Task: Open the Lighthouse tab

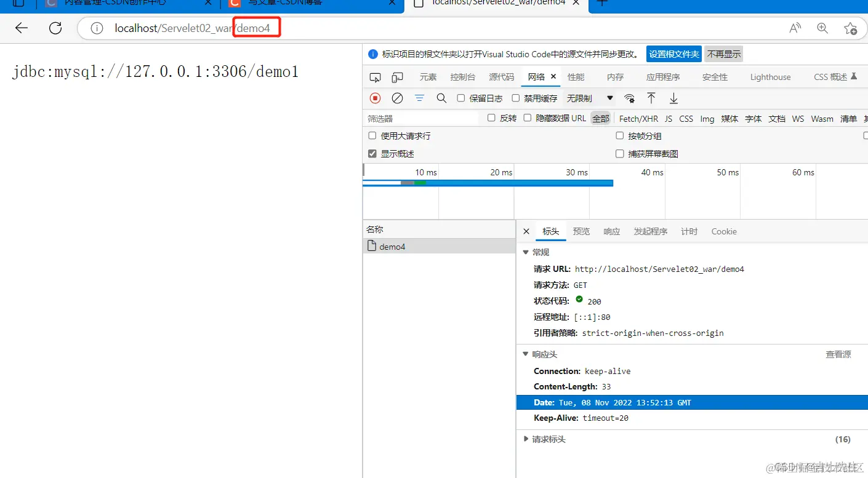Action: click(770, 77)
